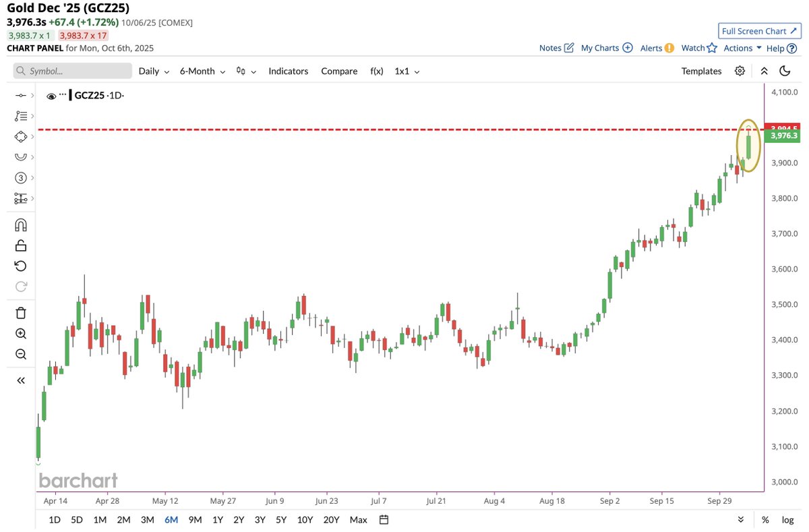The image size is (809, 532).
Task: Open the Notes link
Action: click(550, 48)
